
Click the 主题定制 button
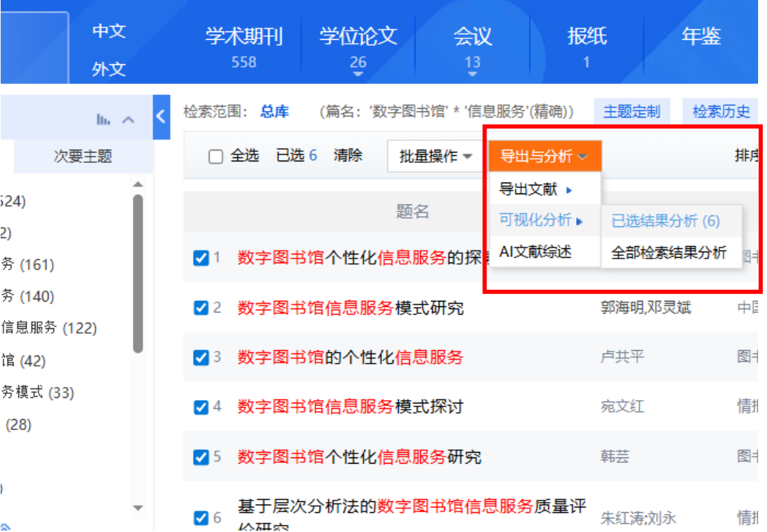click(631, 111)
